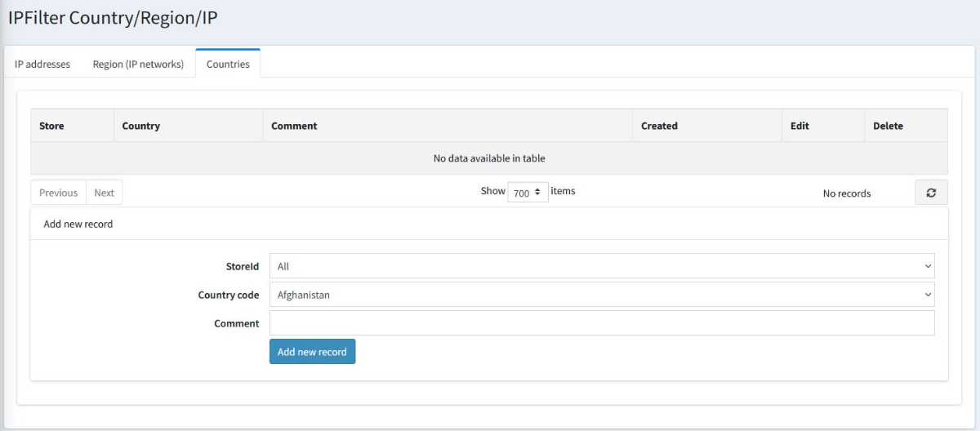The image size is (980, 431).
Task: Click the Country column header
Action: click(140, 126)
